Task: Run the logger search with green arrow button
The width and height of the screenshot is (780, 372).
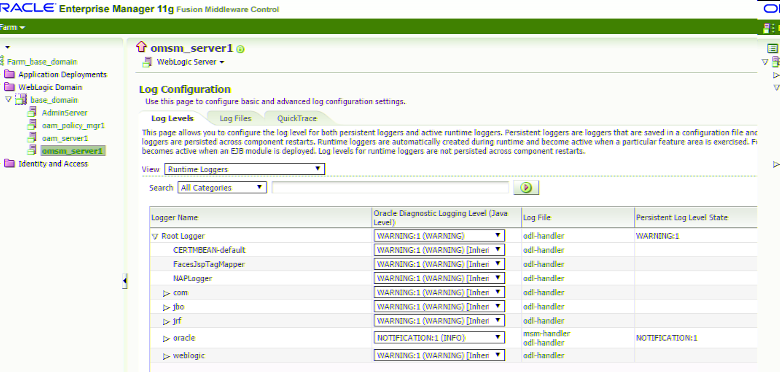Action: click(527, 187)
